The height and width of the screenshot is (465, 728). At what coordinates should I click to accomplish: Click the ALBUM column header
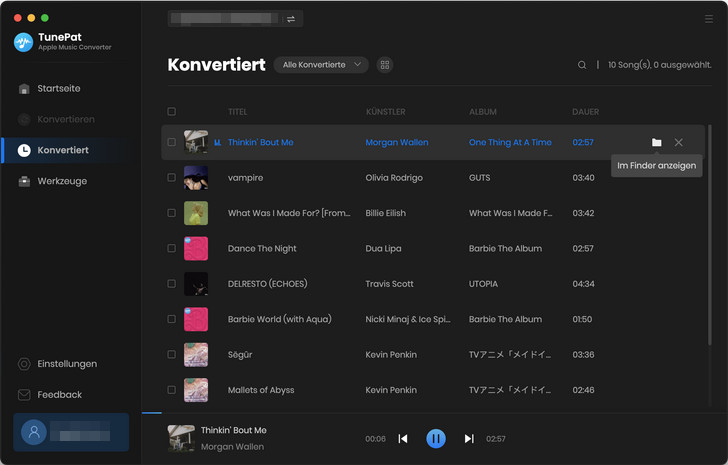[482, 112]
